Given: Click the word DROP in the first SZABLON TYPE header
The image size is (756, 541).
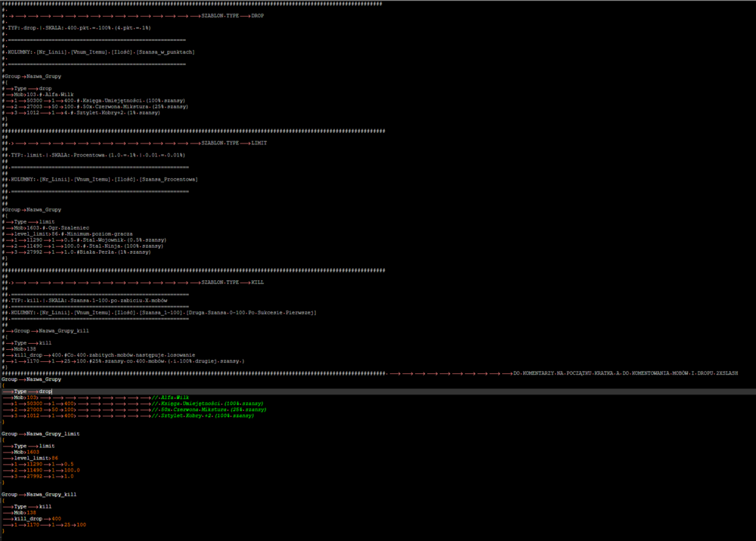Looking at the screenshot, I should [258, 16].
